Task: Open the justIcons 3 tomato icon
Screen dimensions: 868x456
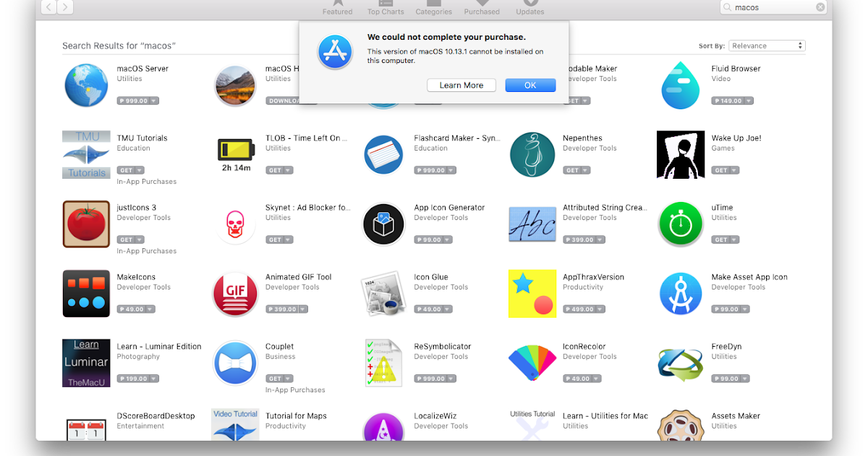Action: [86, 224]
